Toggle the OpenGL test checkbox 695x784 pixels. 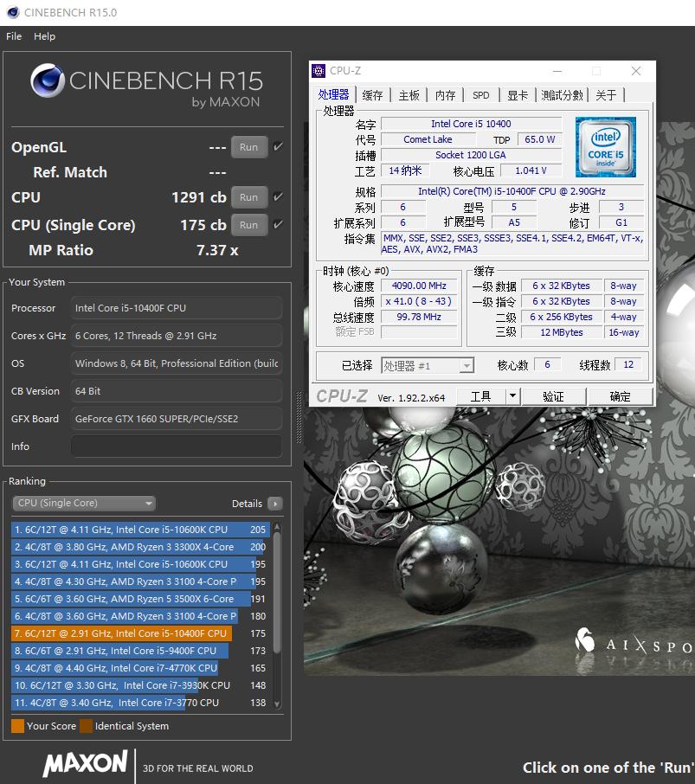[x=278, y=147]
